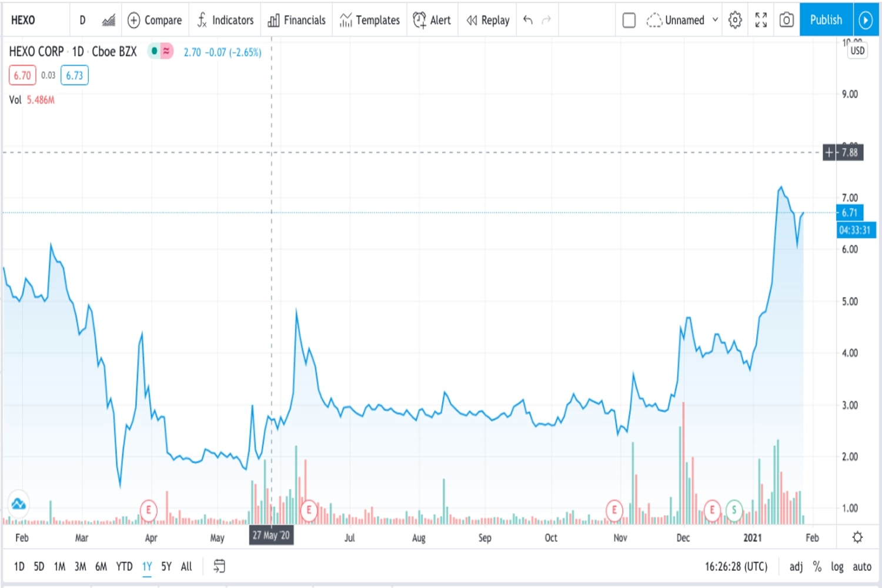
Task: Select the 5D time range
Action: click(39, 566)
